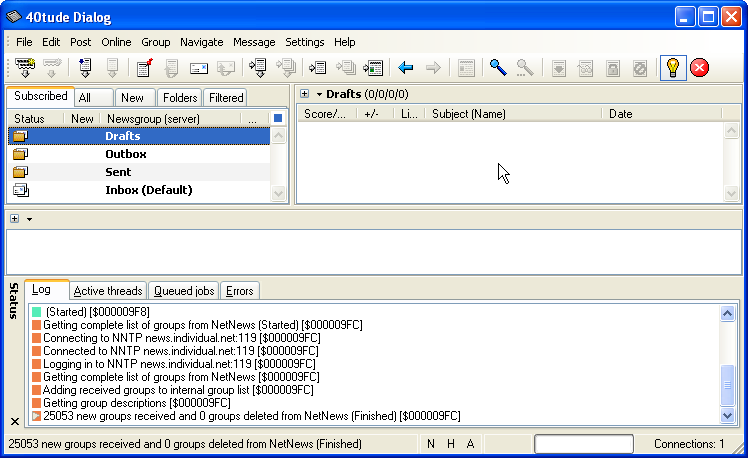The image size is (748, 458).
Task: Open the Online menu
Action: [x=116, y=42]
